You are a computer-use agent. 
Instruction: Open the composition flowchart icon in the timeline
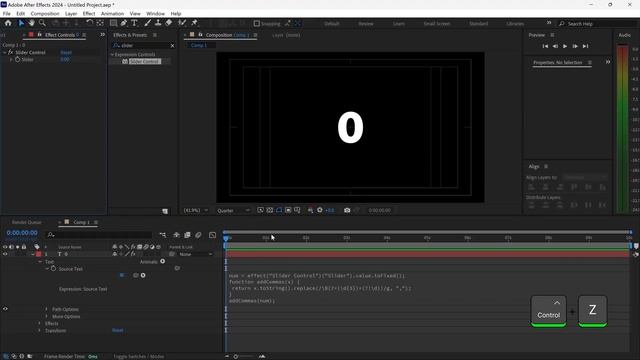[x=163, y=235]
